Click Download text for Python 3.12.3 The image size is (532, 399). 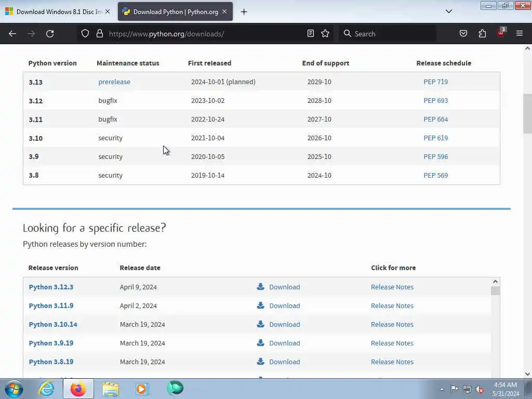pyautogui.click(x=284, y=287)
